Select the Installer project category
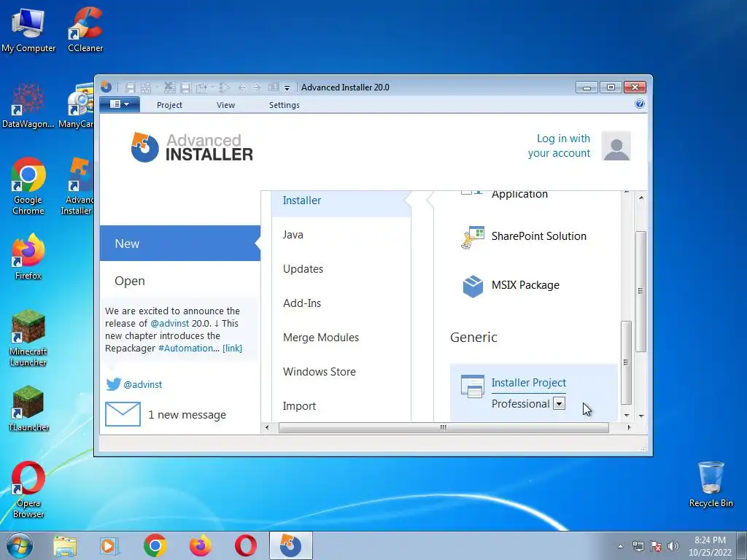 pyautogui.click(x=341, y=201)
